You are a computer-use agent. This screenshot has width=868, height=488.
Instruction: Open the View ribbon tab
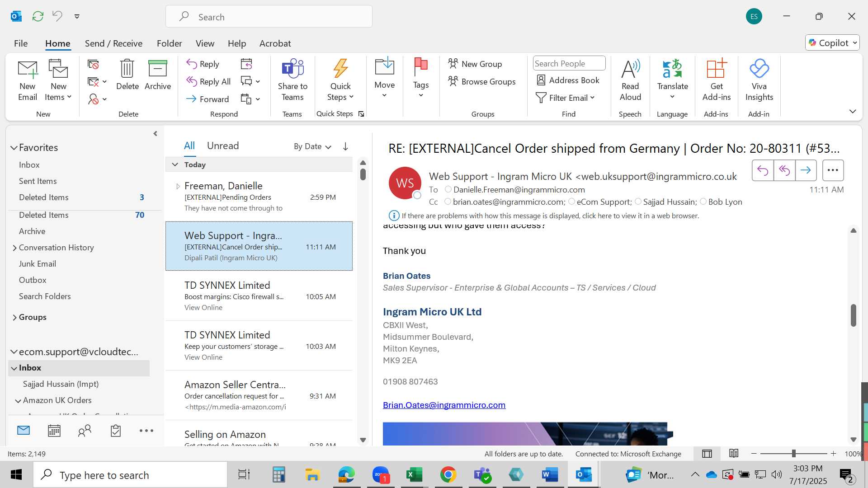tap(205, 43)
